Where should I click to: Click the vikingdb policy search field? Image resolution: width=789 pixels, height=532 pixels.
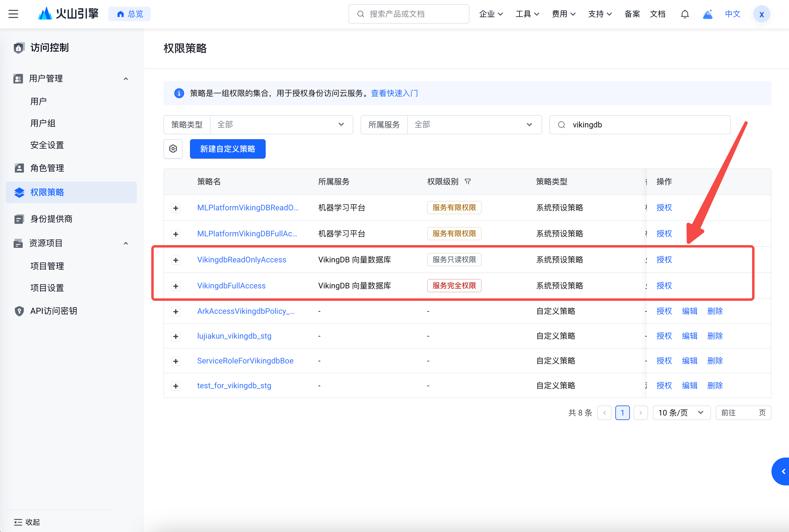tap(640, 124)
